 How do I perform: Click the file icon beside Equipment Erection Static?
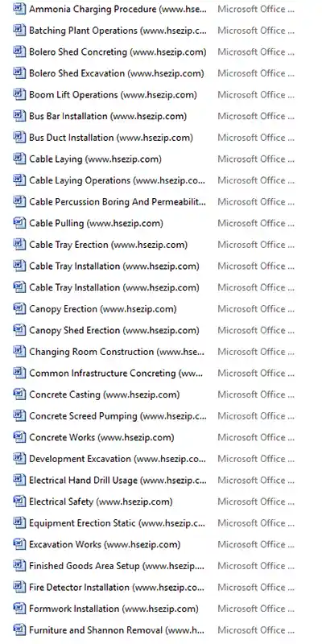pos(19,522)
